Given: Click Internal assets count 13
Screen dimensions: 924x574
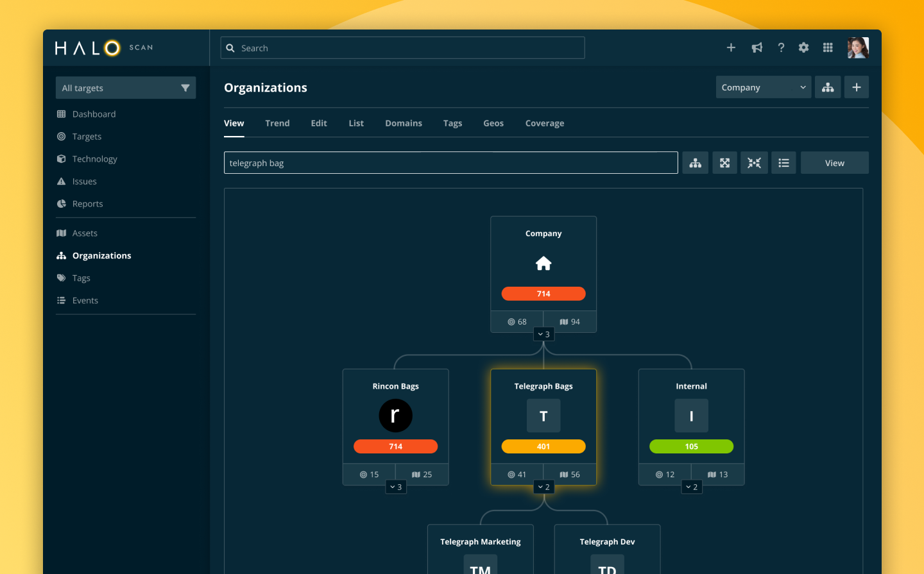Looking at the screenshot, I should (718, 475).
